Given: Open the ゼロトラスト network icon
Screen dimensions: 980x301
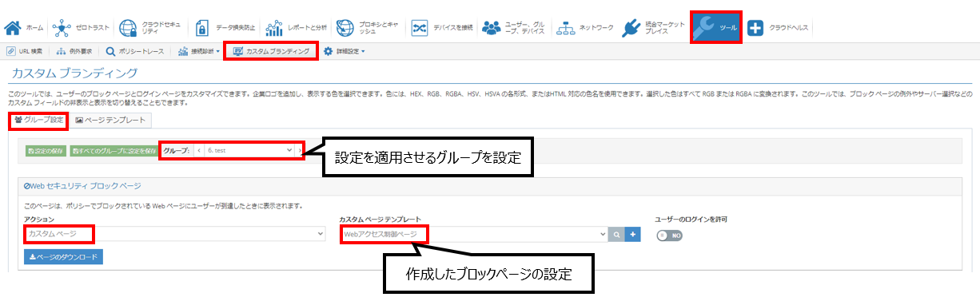Looking at the screenshot, I should [61, 28].
